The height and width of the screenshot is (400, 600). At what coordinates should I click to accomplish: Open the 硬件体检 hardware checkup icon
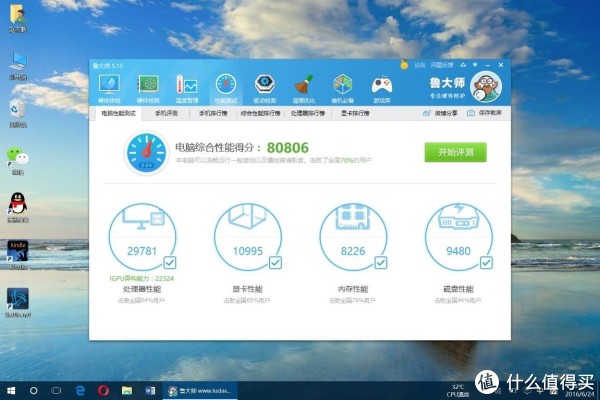(x=109, y=89)
